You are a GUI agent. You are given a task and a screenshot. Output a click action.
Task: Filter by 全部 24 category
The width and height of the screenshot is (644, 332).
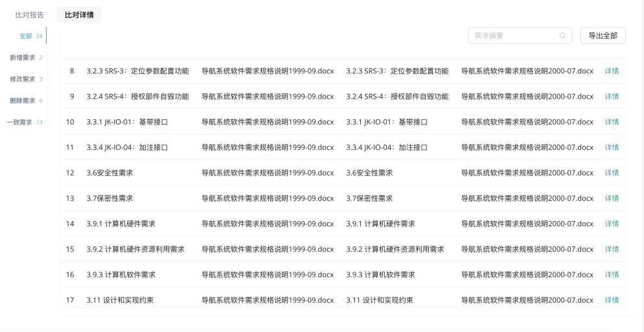click(x=31, y=36)
